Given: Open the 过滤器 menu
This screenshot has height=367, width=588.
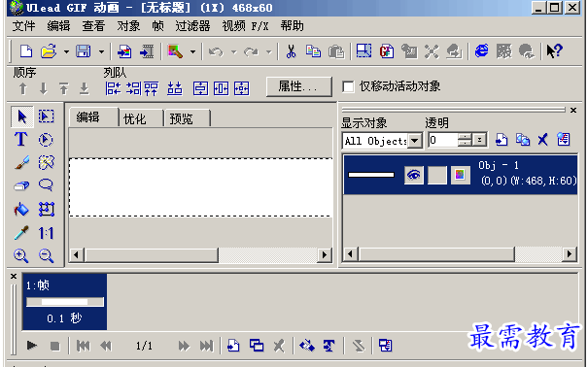Looking at the screenshot, I should pos(192,26).
